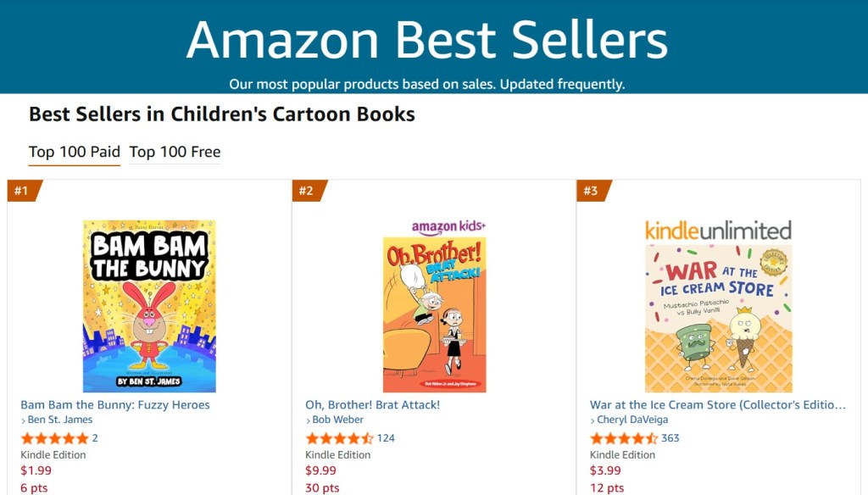The width and height of the screenshot is (868, 495).
Task: Expand author Cheryl DaVeiga link
Action: pyautogui.click(x=632, y=420)
